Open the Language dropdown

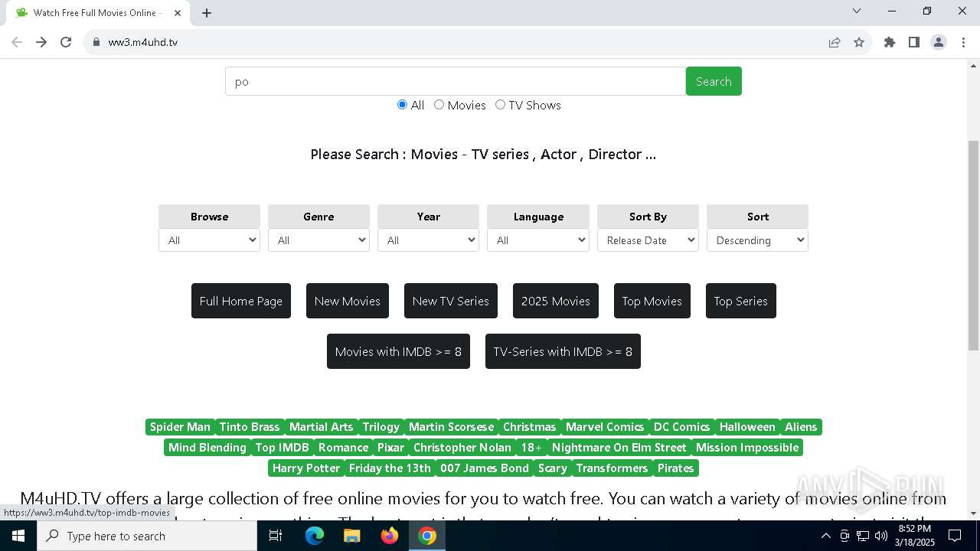[538, 240]
